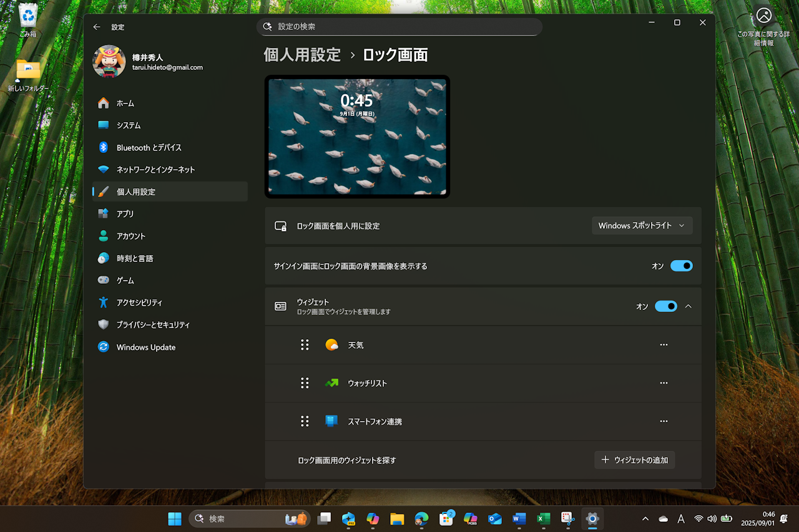Launch Excel from the taskbar
Screen dimensions: 799x532
pyautogui.click(x=543, y=518)
